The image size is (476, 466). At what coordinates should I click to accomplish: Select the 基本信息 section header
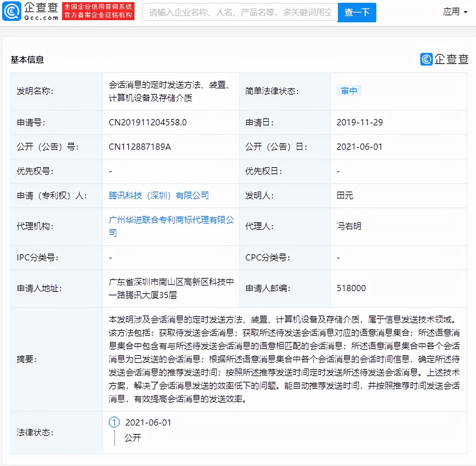tap(28, 59)
